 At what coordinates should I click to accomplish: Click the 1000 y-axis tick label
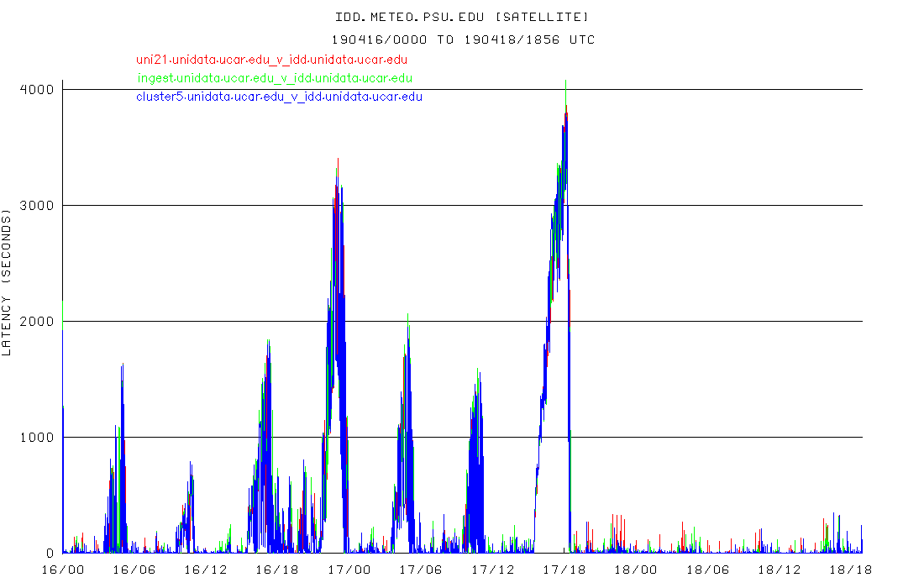coord(37,437)
